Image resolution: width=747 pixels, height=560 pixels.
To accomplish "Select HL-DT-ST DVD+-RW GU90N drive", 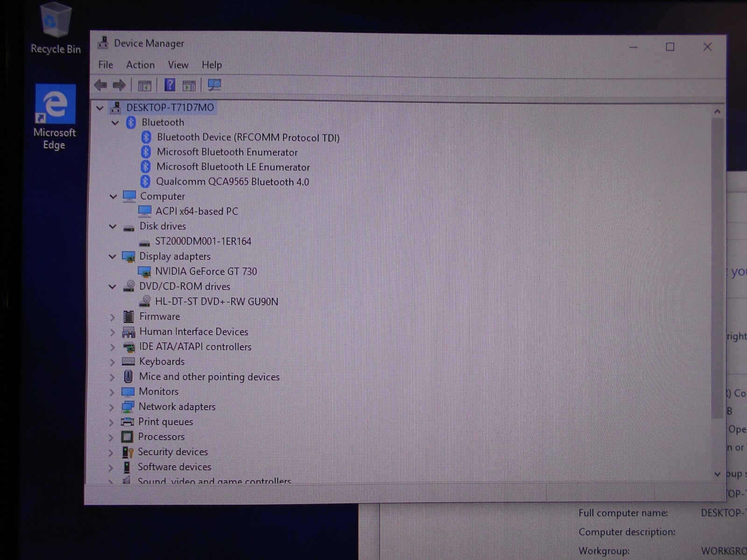I will [216, 301].
